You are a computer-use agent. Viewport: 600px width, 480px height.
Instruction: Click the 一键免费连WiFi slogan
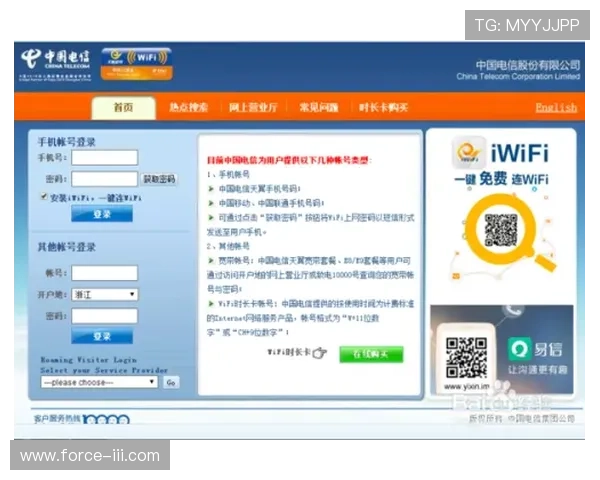pyautogui.click(x=502, y=179)
